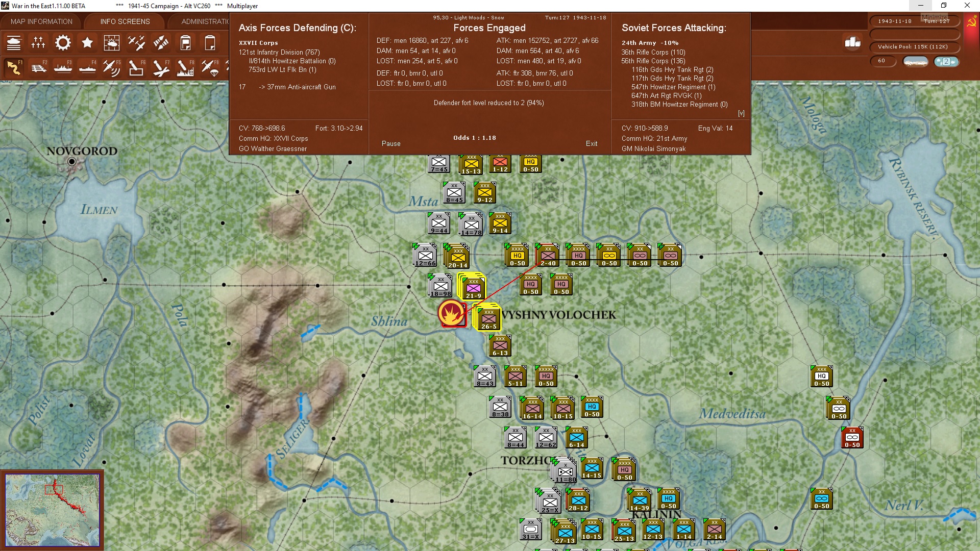The height and width of the screenshot is (551, 980).
Task: Select F2 rail movement mode
Action: [39, 67]
